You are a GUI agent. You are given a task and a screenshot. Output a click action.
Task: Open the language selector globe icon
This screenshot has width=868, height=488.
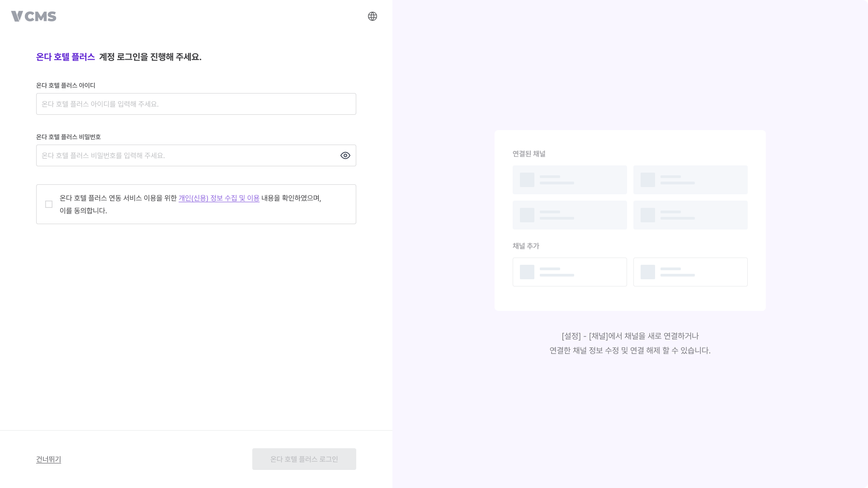tap(372, 16)
